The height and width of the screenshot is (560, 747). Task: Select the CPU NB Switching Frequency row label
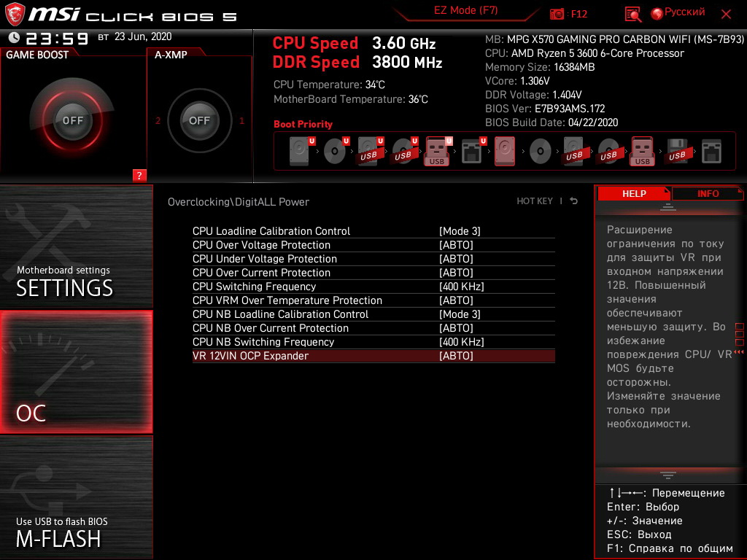tap(263, 341)
